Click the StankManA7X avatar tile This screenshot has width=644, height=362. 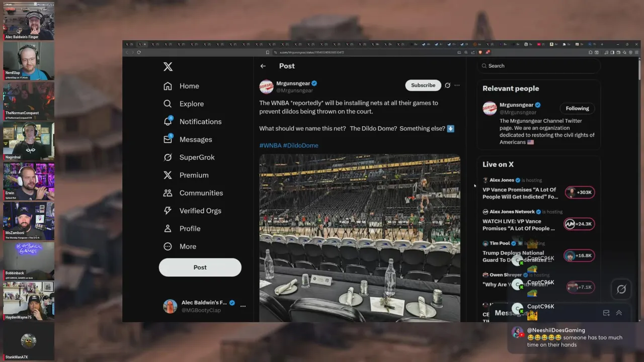pyautogui.click(x=29, y=342)
